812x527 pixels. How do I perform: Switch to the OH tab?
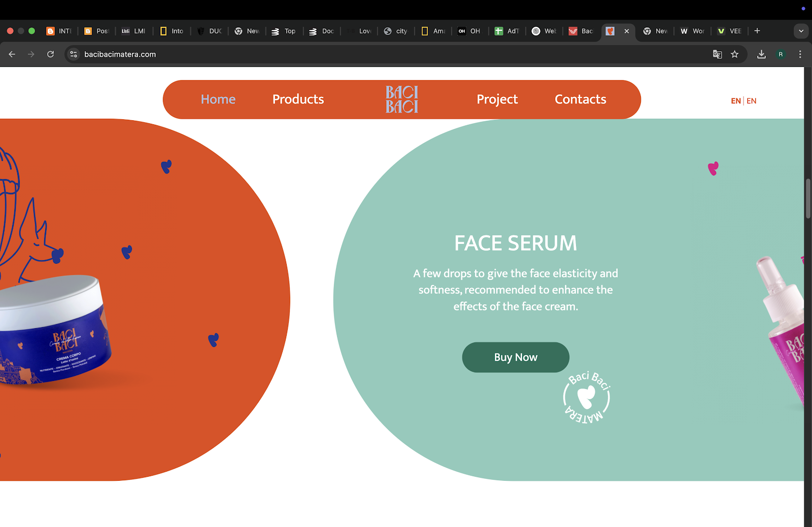coord(470,31)
